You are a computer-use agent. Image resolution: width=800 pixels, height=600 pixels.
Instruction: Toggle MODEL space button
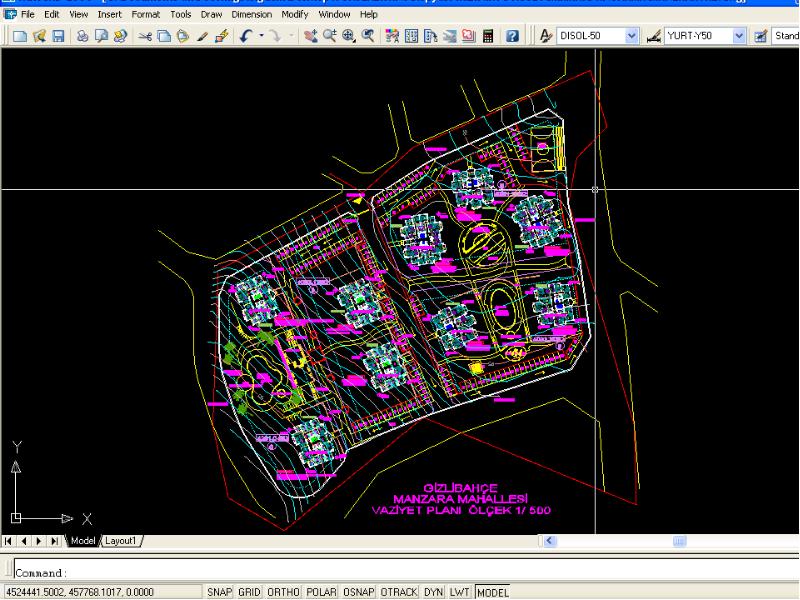(492, 592)
